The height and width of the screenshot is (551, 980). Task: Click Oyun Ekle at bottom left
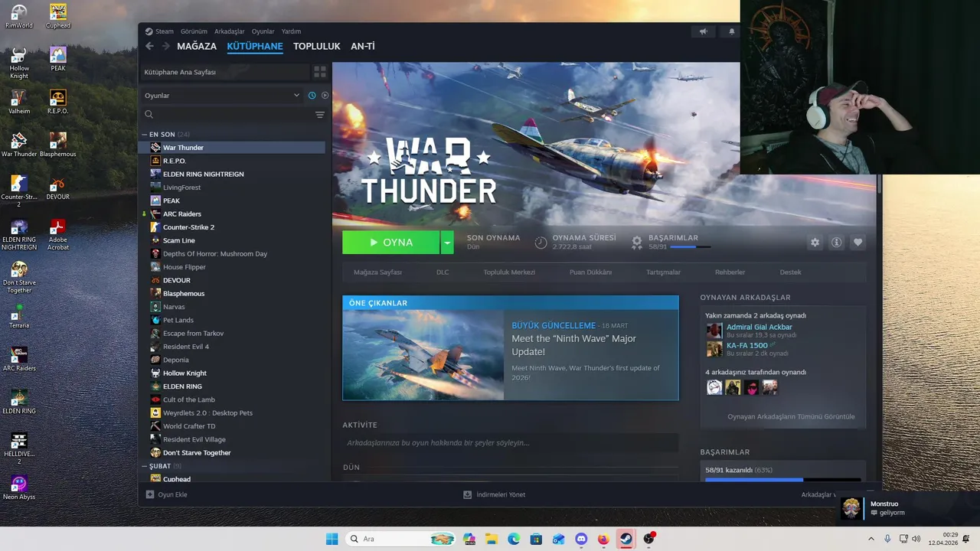(167, 494)
